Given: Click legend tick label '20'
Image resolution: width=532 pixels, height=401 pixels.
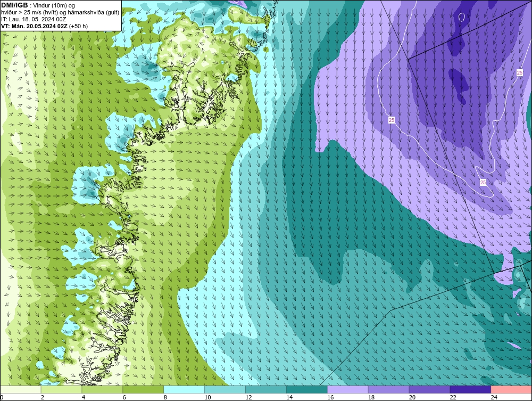Looking at the screenshot, I should click(412, 397).
